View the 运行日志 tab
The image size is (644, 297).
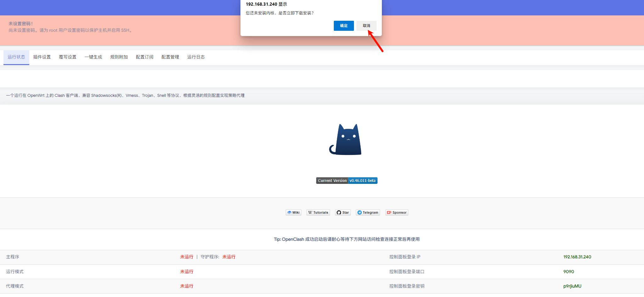(196, 57)
